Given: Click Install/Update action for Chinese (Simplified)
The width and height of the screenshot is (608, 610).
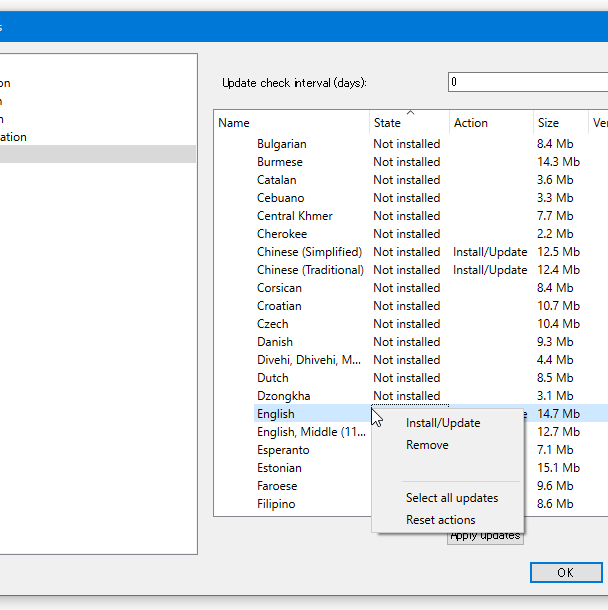Looking at the screenshot, I should pos(490,252).
